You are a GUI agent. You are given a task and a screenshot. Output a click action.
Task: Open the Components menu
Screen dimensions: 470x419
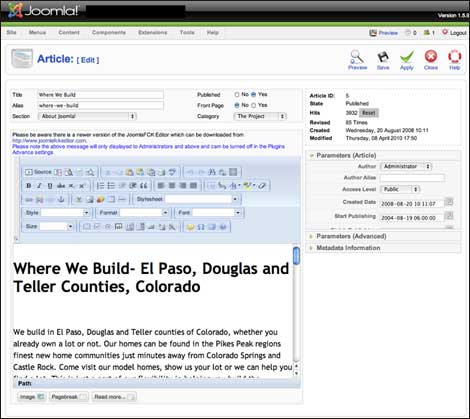tap(109, 33)
